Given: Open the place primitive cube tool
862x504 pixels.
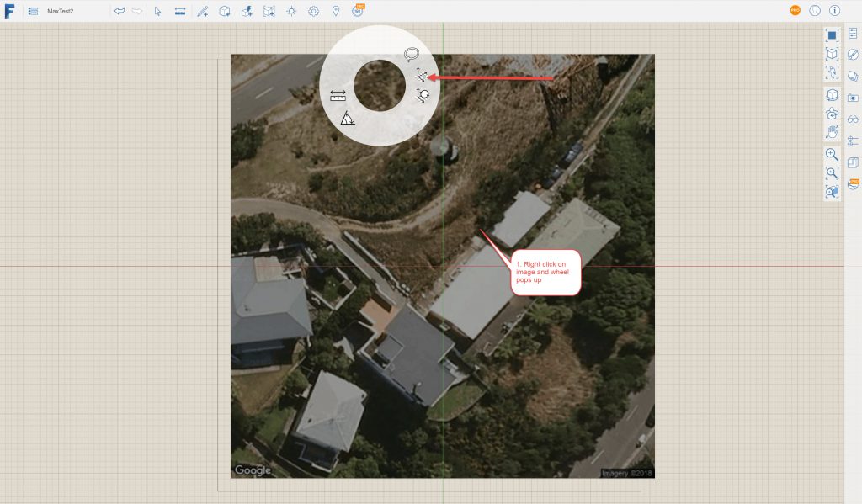Looking at the screenshot, I should click(225, 11).
